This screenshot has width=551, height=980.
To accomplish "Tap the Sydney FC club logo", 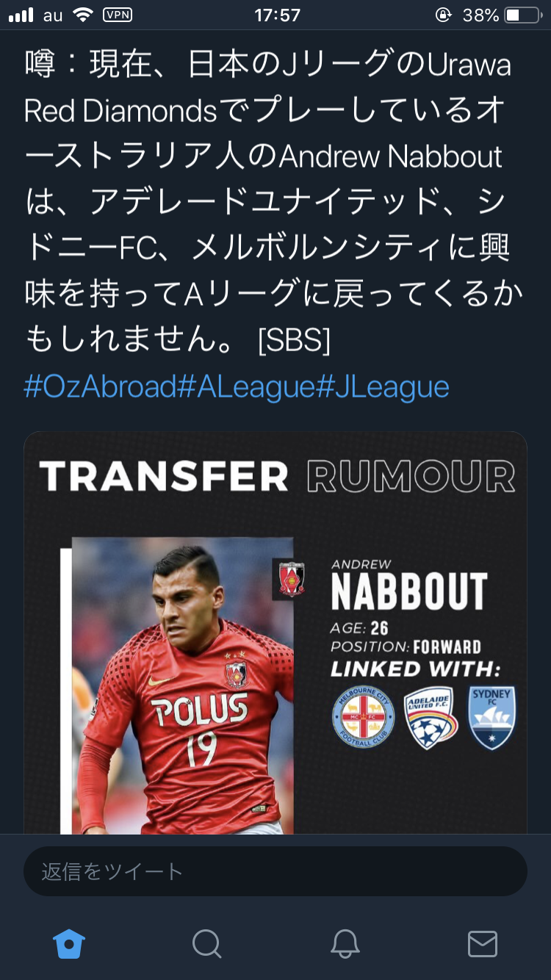I will pyautogui.click(x=492, y=717).
